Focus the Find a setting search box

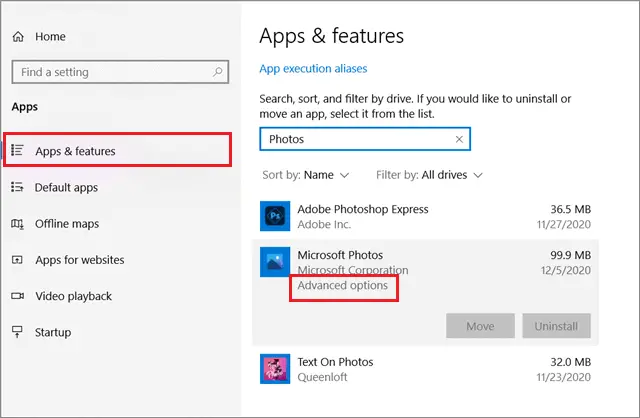[x=120, y=72]
